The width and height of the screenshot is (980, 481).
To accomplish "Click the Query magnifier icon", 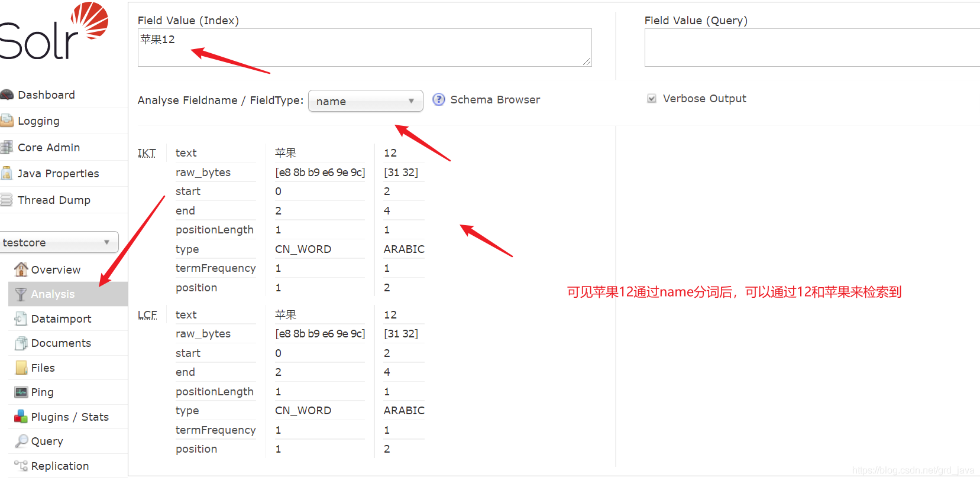I will 21,441.
